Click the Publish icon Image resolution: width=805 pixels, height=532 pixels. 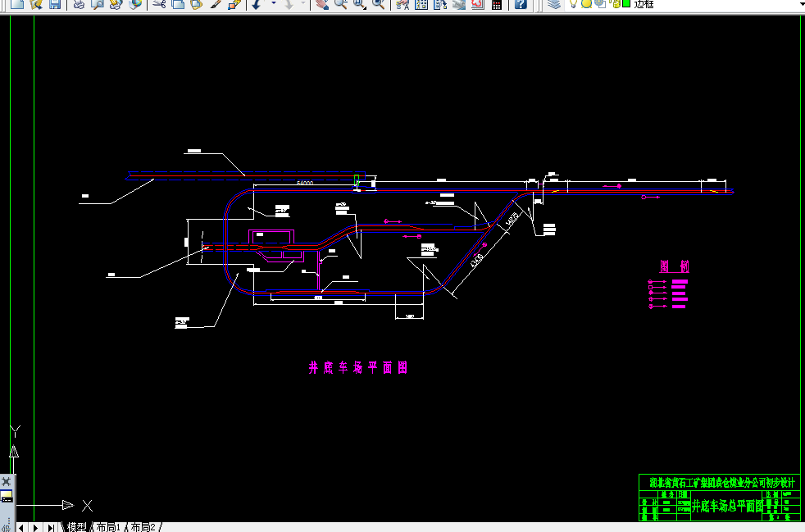116,4
